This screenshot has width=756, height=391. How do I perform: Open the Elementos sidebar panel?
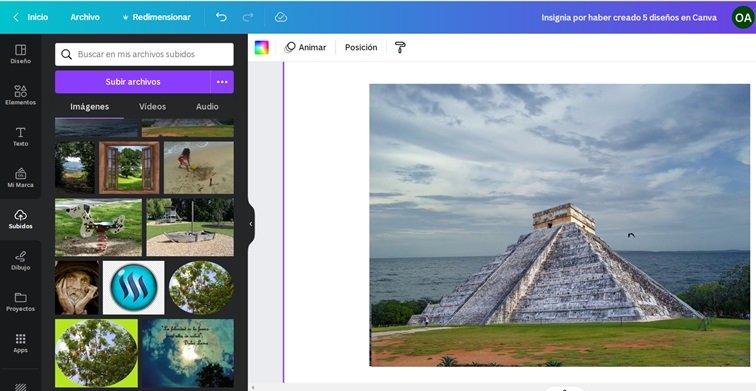tap(20, 95)
